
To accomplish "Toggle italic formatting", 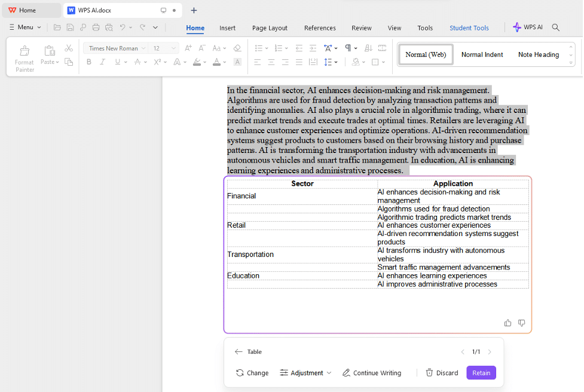I will pos(103,62).
